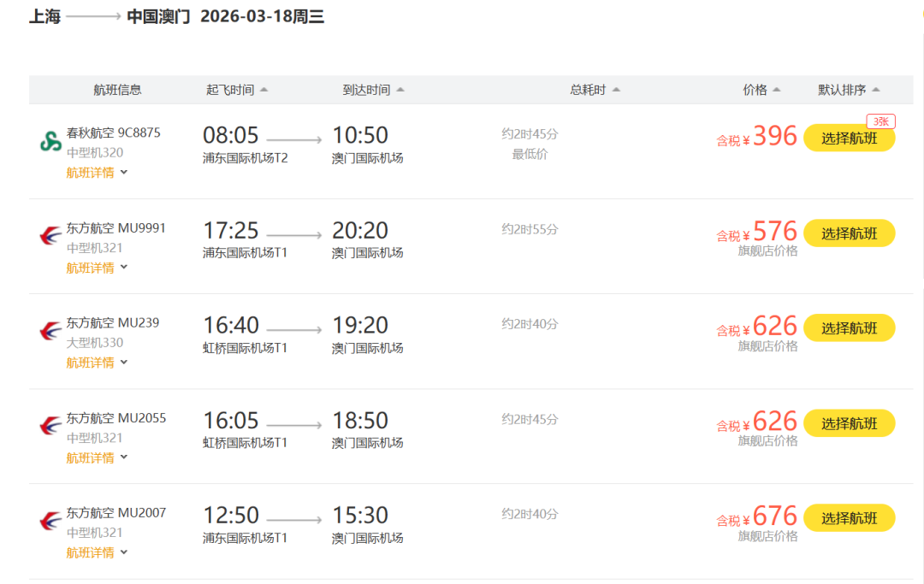Expand 航班详情 for flight MU9991
This screenshot has height=584, width=924.
(97, 268)
